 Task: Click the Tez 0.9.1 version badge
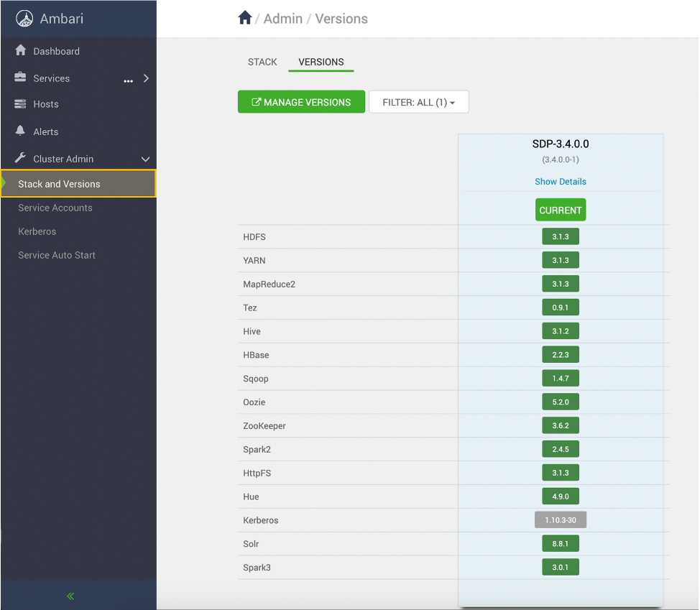point(561,308)
